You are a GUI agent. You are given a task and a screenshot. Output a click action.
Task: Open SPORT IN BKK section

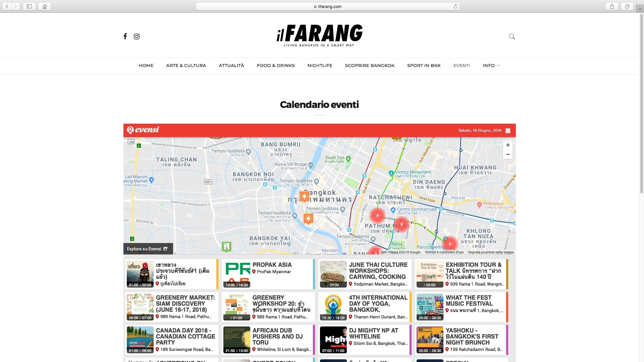point(424,65)
